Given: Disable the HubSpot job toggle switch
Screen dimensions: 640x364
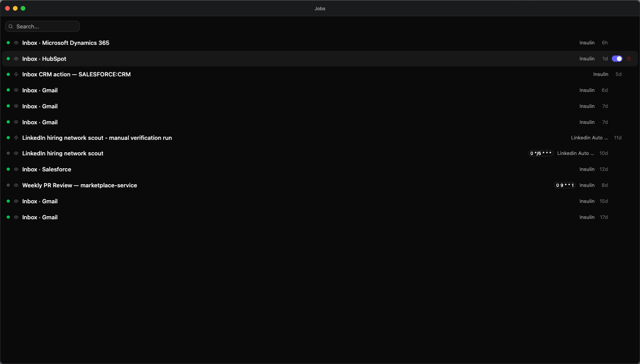Looking at the screenshot, I should pos(617,59).
